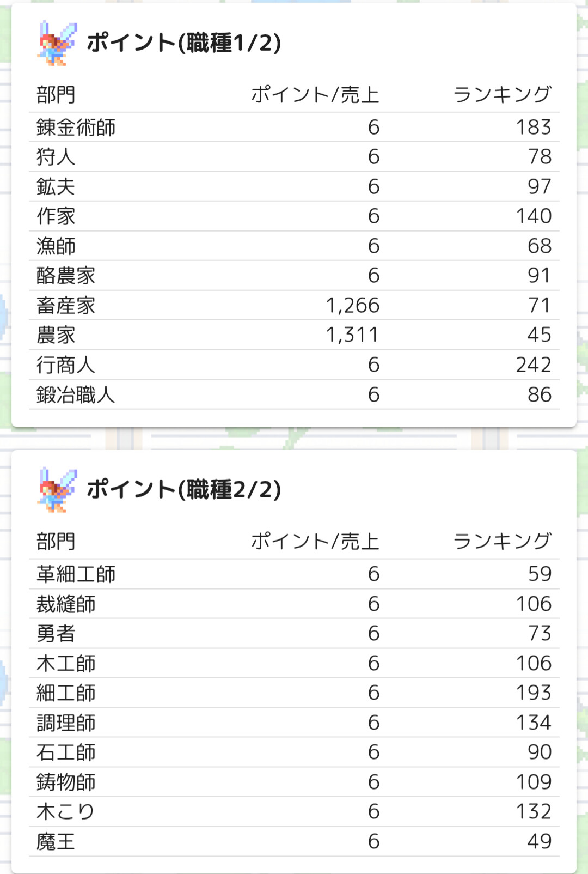The width and height of the screenshot is (588, 874).
Task: Click 部門 header in second table
Action: tap(56, 542)
